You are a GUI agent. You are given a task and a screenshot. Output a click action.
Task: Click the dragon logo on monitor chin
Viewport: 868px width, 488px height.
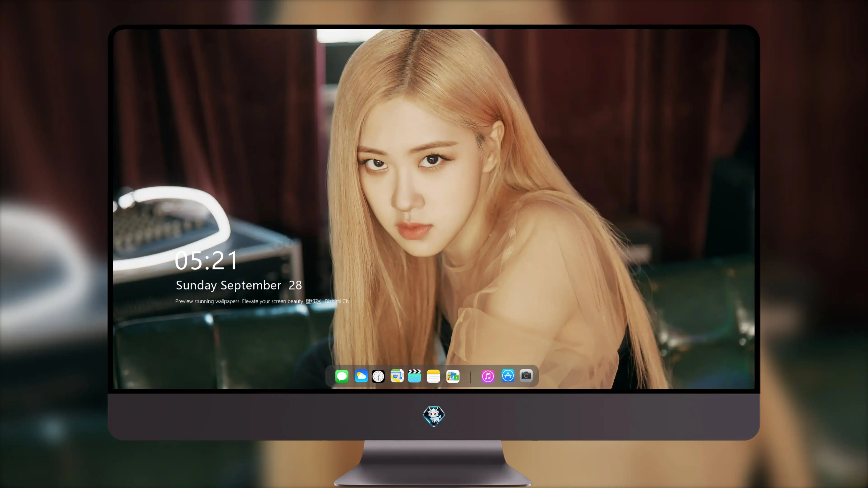coord(434,416)
